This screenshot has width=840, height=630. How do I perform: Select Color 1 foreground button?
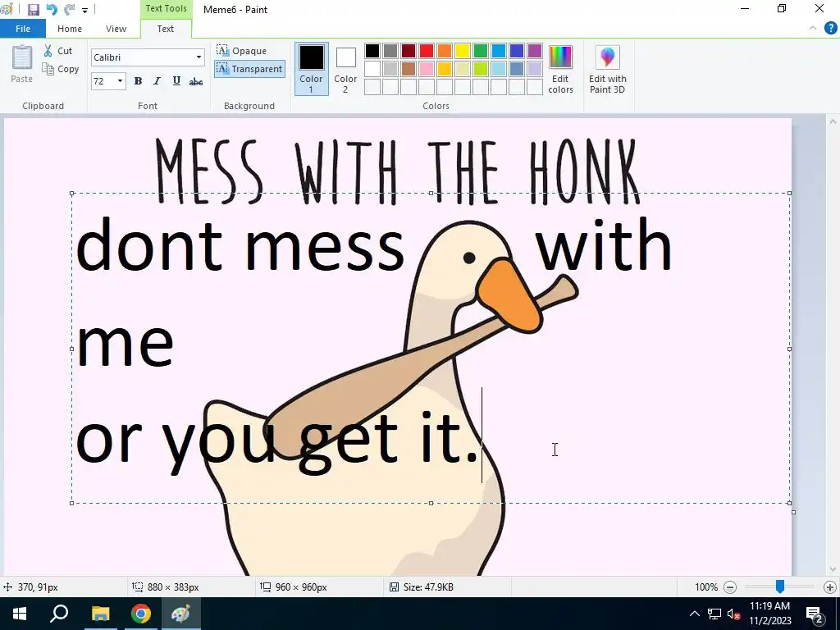311,69
